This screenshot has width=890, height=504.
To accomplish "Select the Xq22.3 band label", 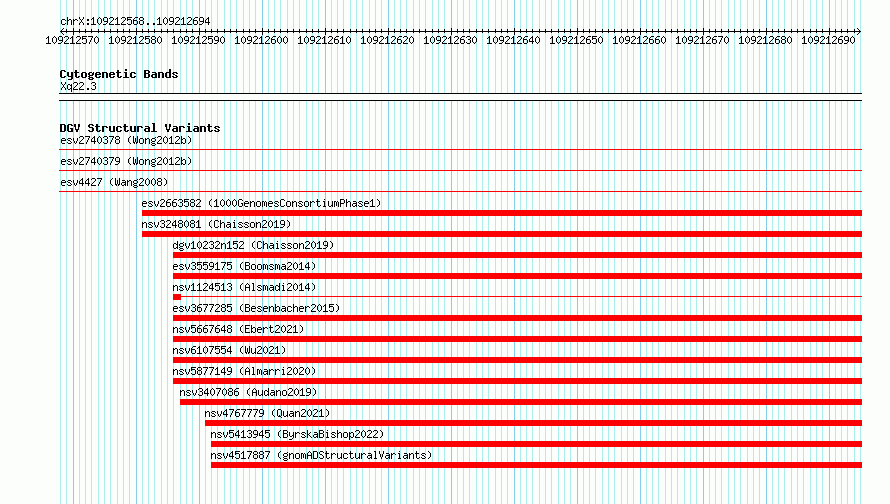I will [78, 86].
